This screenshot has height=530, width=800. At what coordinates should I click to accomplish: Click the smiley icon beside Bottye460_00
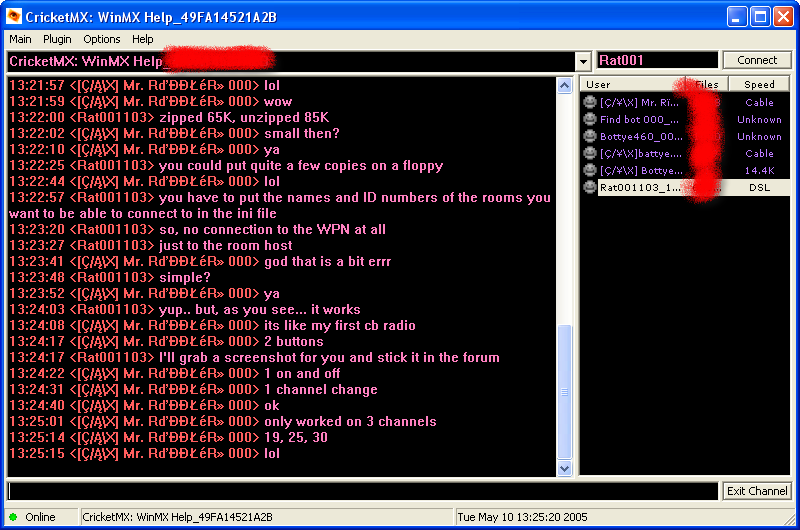click(590, 136)
